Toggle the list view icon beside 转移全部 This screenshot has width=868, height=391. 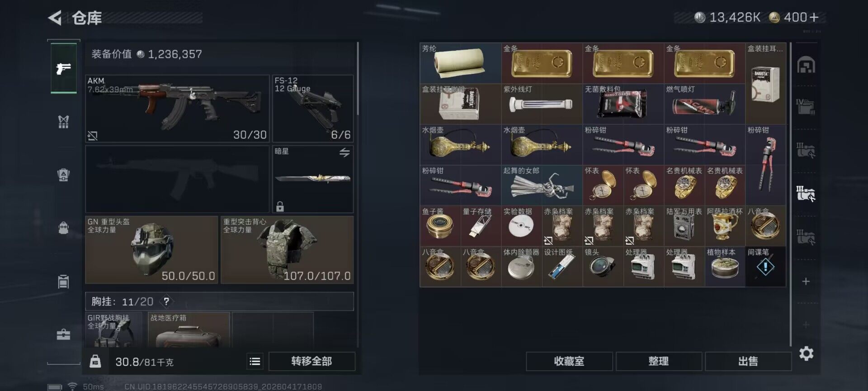point(255,361)
